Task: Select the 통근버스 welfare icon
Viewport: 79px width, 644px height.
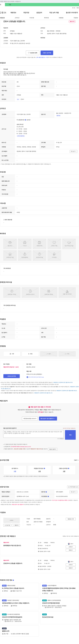Action: coord(10,244)
